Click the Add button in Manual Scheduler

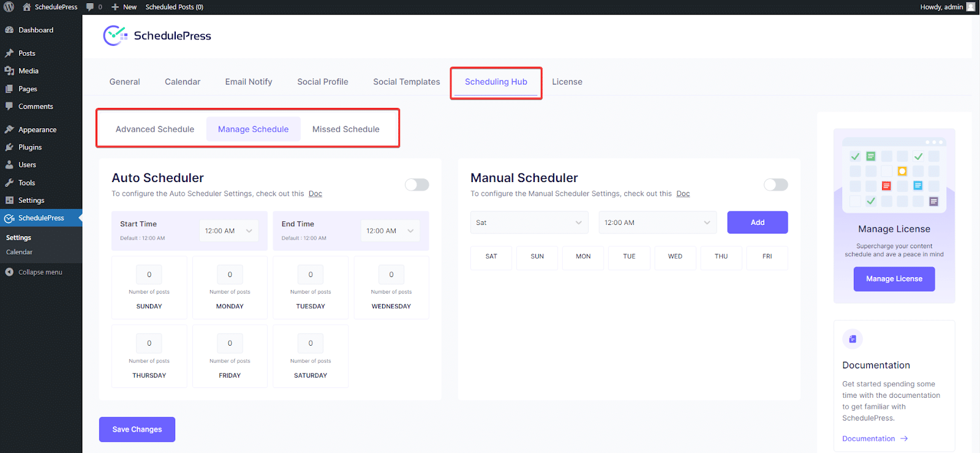[x=758, y=223]
